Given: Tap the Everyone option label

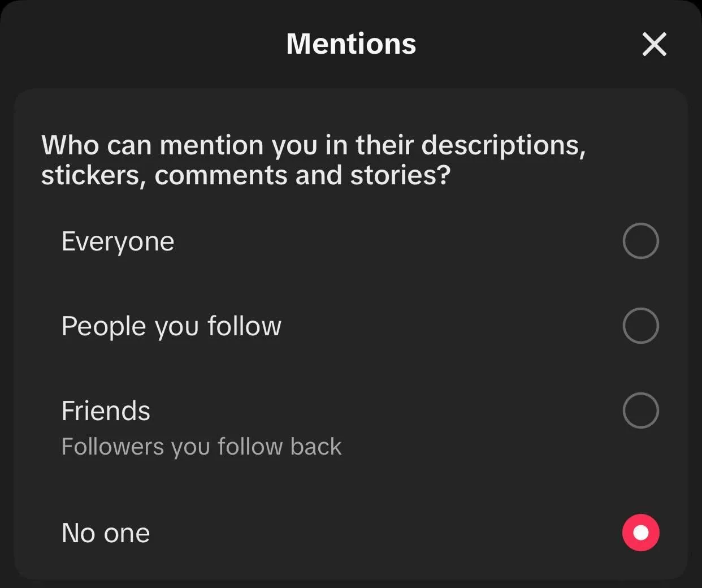Looking at the screenshot, I should (118, 241).
